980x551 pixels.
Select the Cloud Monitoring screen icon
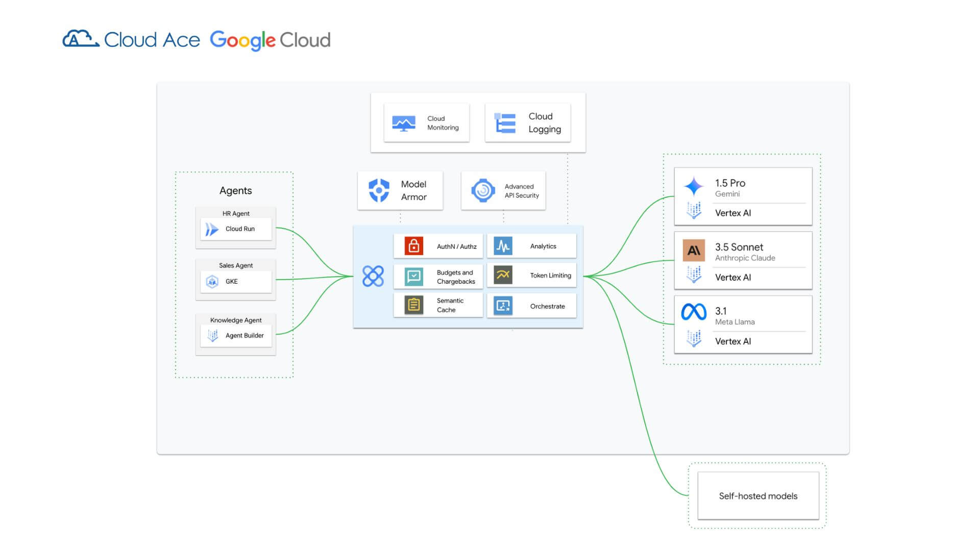404,123
